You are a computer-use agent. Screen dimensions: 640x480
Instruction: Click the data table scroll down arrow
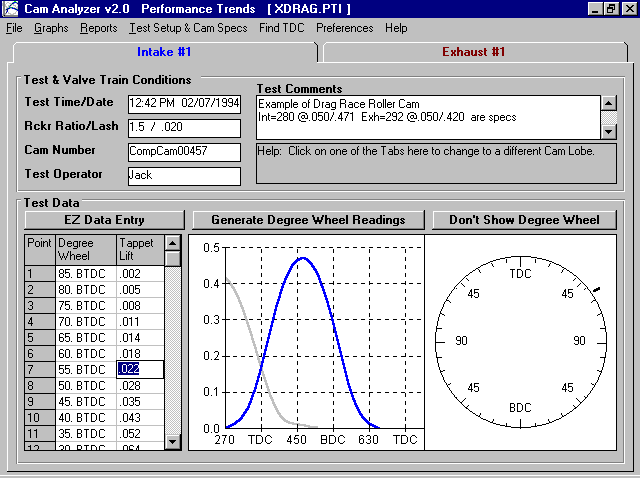click(x=173, y=441)
